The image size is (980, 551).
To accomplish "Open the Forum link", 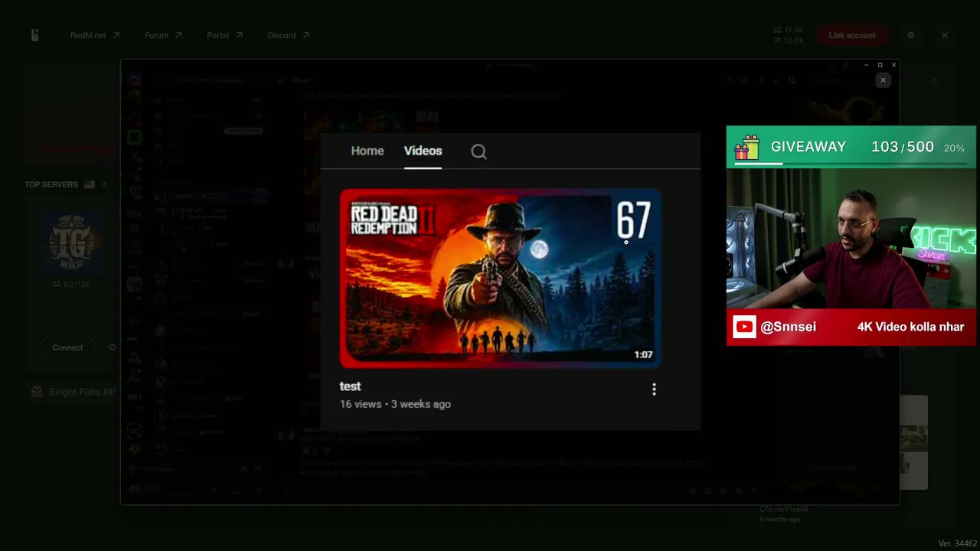I will (163, 35).
